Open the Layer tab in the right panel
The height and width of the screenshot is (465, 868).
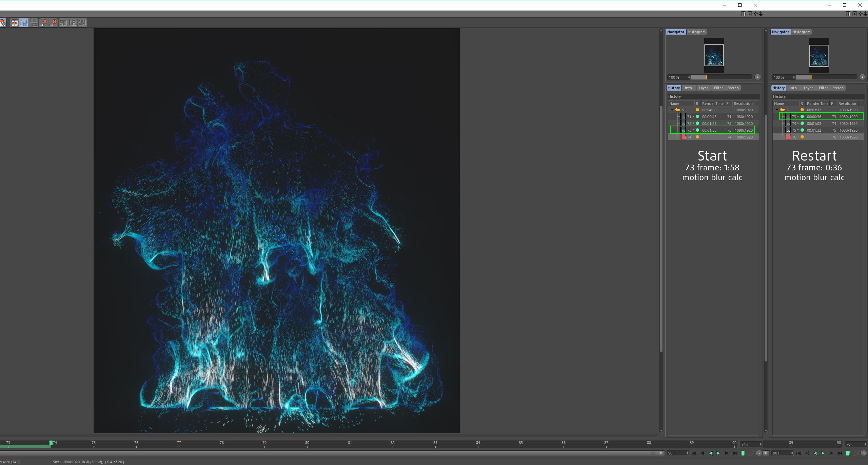tap(808, 88)
